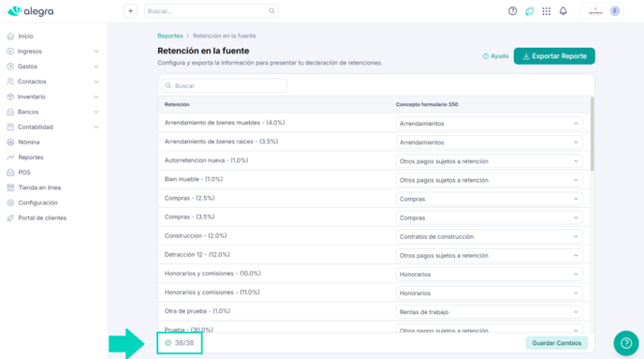Click the Nómina sidebar icon
644x359 pixels.
pos(10,142)
